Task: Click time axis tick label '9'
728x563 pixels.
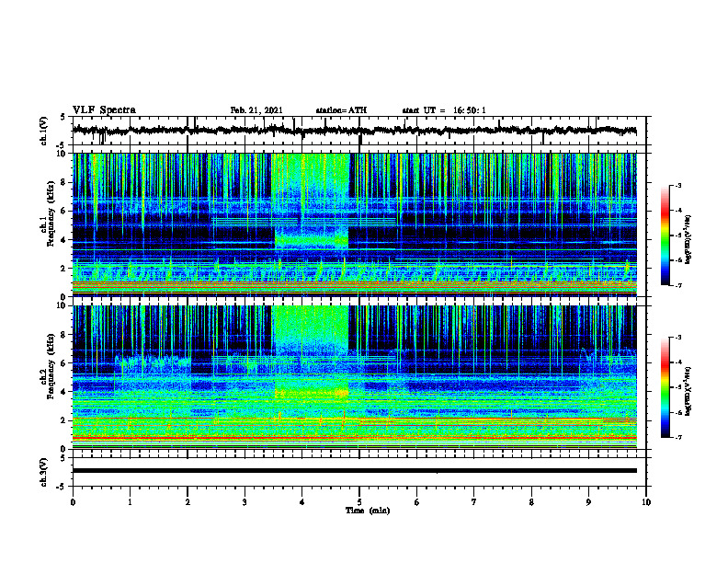Action: [x=588, y=502]
